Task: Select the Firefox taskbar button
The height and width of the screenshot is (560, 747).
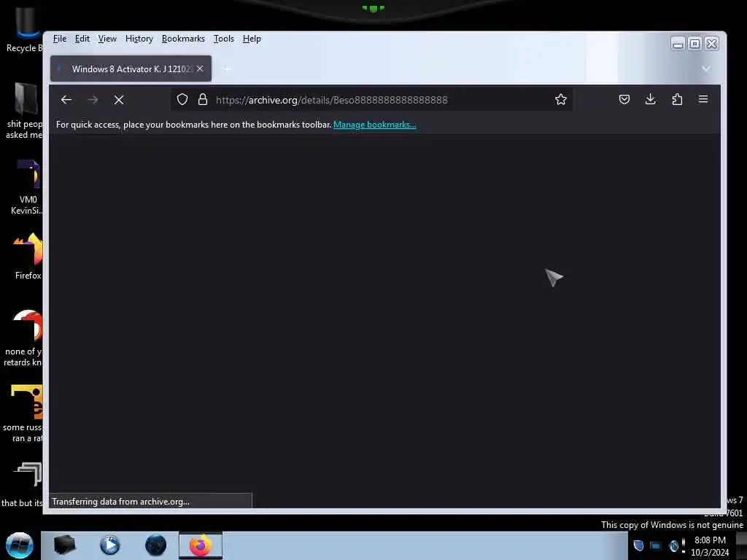Action: coord(201,545)
